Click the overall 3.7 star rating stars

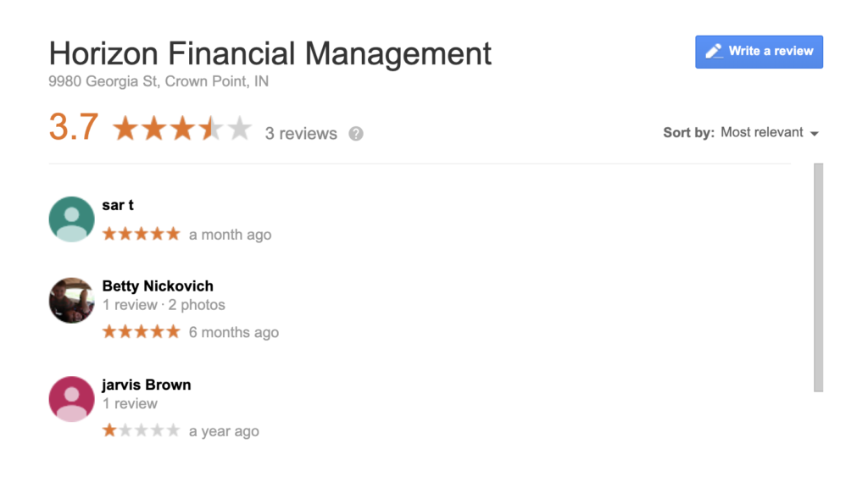[x=182, y=129]
